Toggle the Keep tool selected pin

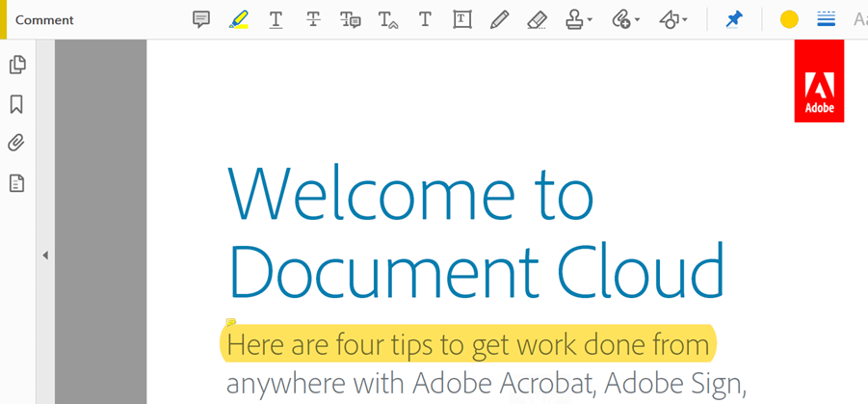734,20
